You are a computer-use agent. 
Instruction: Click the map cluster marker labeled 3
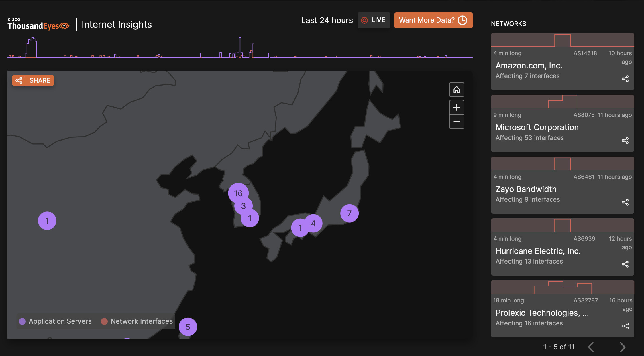point(244,206)
